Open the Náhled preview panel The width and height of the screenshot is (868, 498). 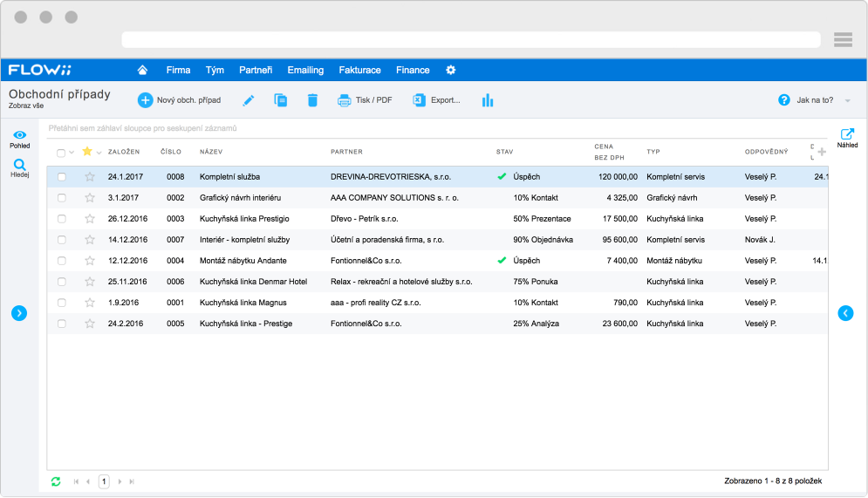point(847,138)
